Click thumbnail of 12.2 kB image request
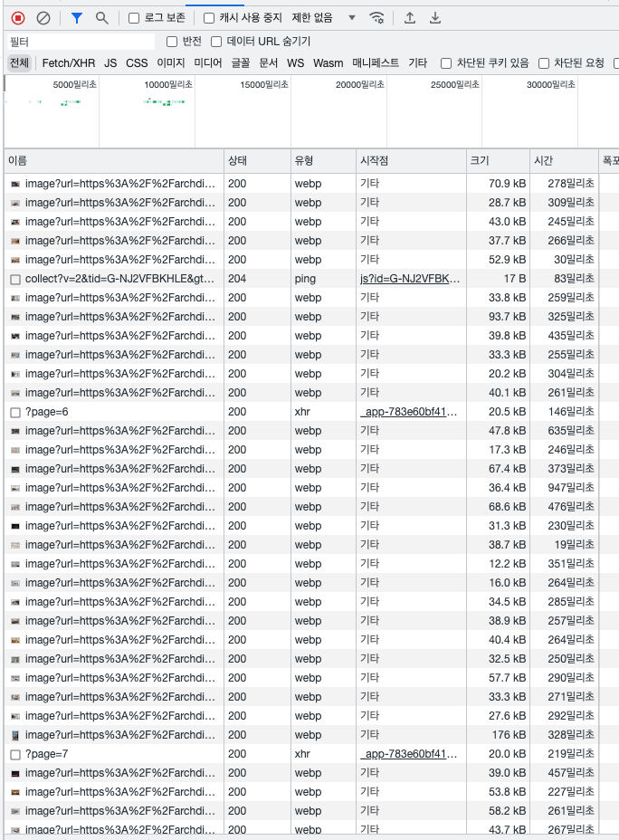The height and width of the screenshot is (840, 619). [15, 564]
